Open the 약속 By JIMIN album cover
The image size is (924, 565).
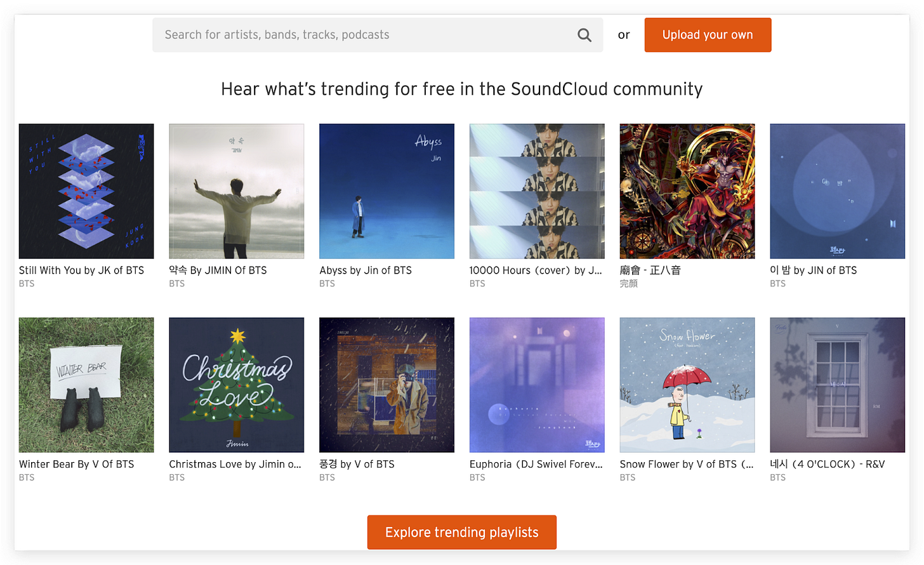[237, 191]
